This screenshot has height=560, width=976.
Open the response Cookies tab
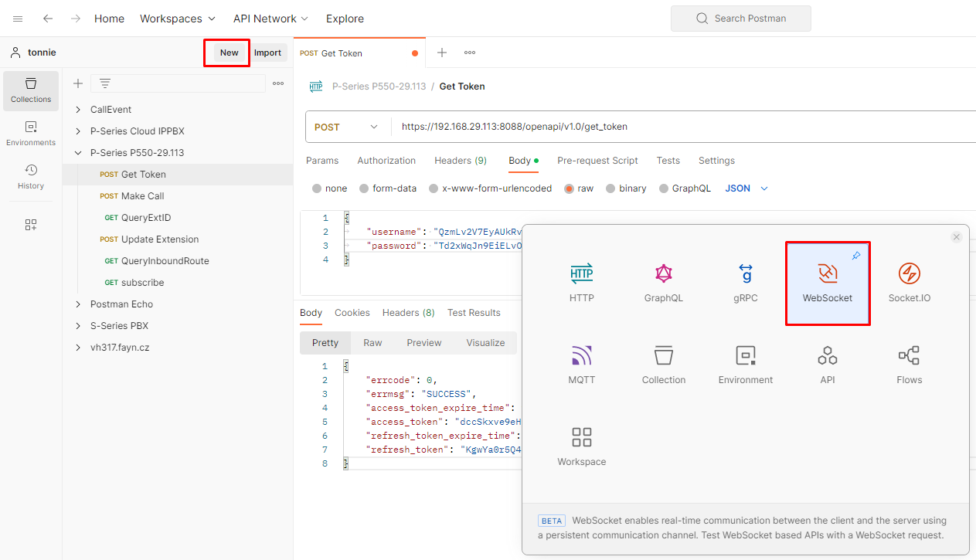click(352, 313)
